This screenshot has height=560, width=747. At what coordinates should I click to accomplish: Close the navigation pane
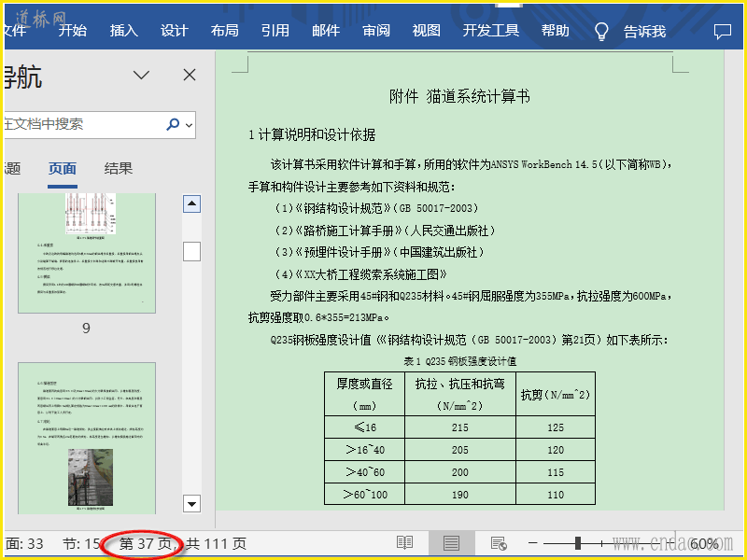pyautogui.click(x=190, y=75)
